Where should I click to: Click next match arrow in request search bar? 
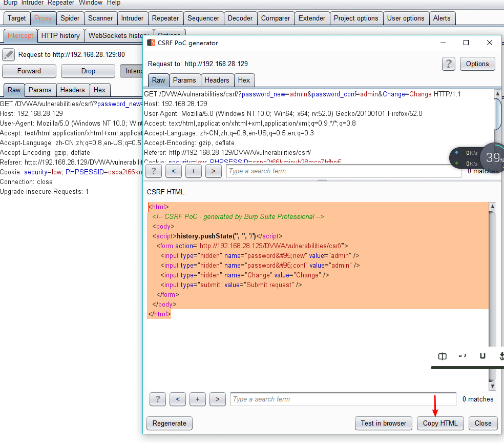pyautogui.click(x=214, y=171)
